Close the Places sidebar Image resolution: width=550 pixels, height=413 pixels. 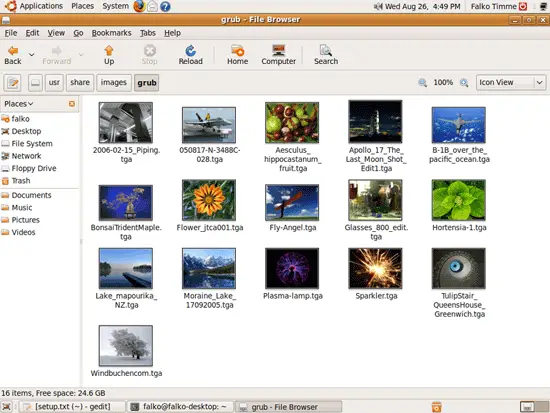tap(72, 104)
